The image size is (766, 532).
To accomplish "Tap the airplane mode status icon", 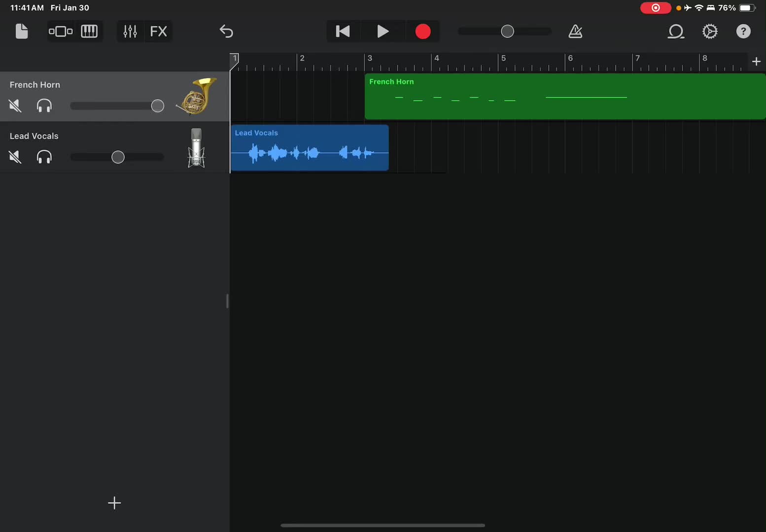I will (688, 8).
